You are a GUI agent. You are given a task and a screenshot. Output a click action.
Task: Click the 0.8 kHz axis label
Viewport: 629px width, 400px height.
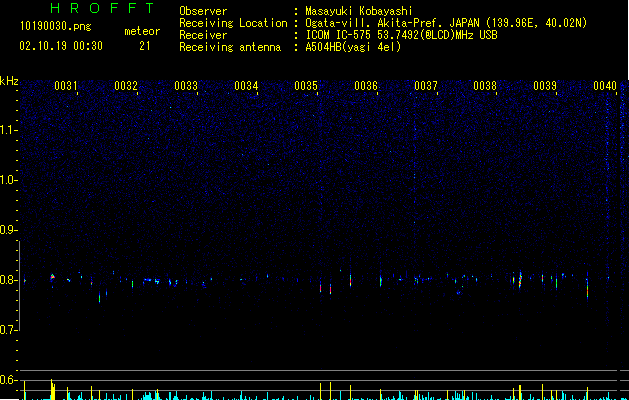click(9, 280)
